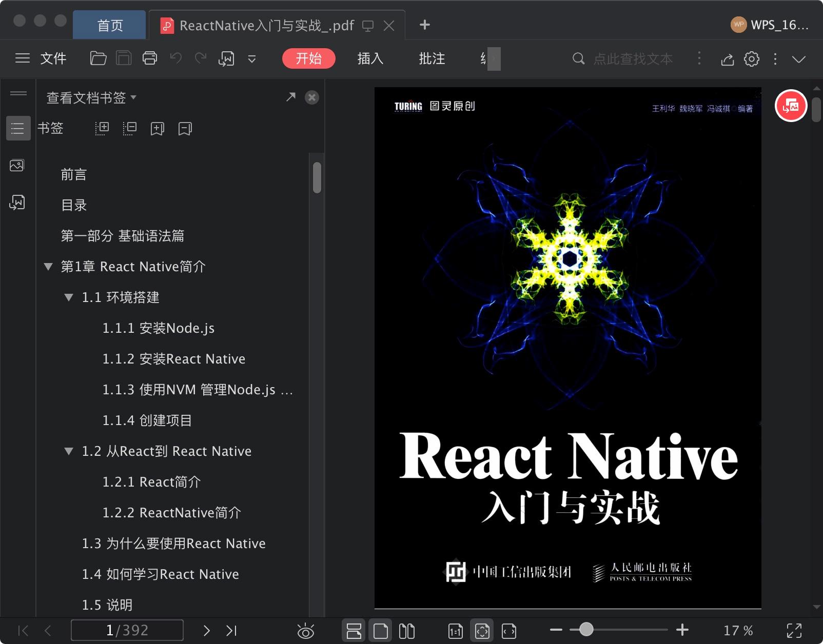Click the open folder icon
Image resolution: width=823 pixels, height=644 pixels.
pos(98,58)
